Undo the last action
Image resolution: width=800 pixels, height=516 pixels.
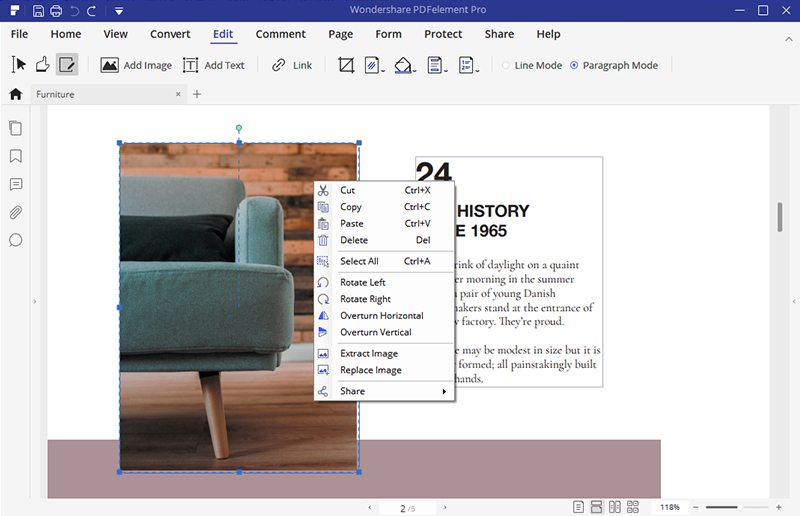(x=74, y=11)
